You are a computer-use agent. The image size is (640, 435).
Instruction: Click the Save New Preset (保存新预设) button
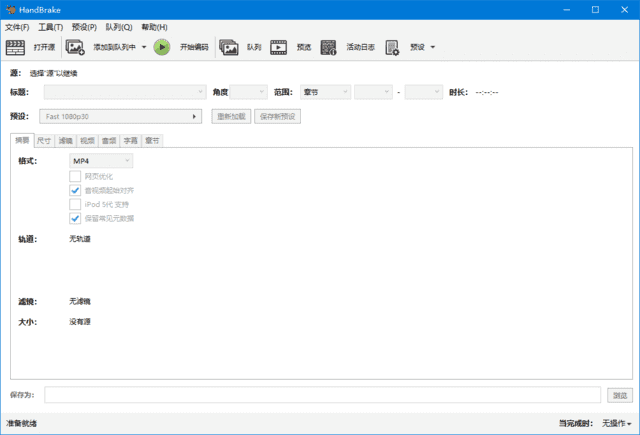coord(277,116)
